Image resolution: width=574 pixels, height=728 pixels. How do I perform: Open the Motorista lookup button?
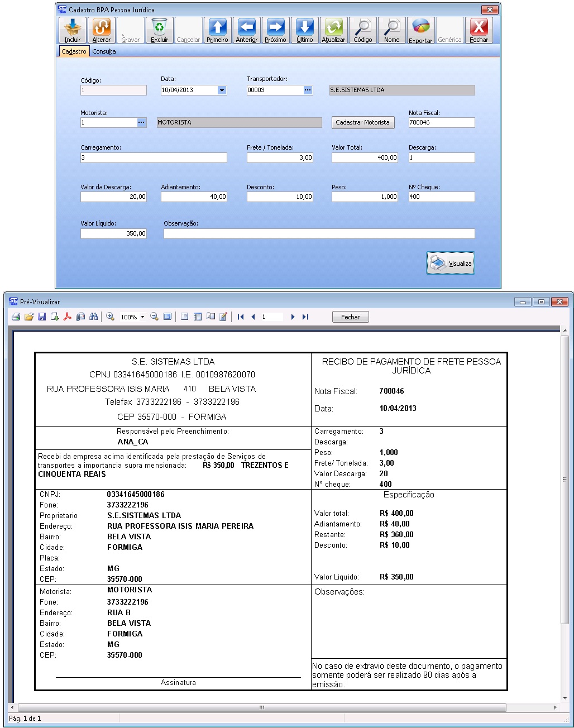coord(141,122)
